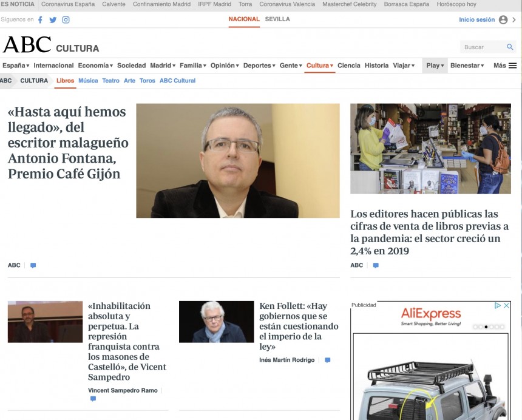Click the Inicio sesión link
Image resolution: width=522 pixels, height=420 pixels.
476,19
